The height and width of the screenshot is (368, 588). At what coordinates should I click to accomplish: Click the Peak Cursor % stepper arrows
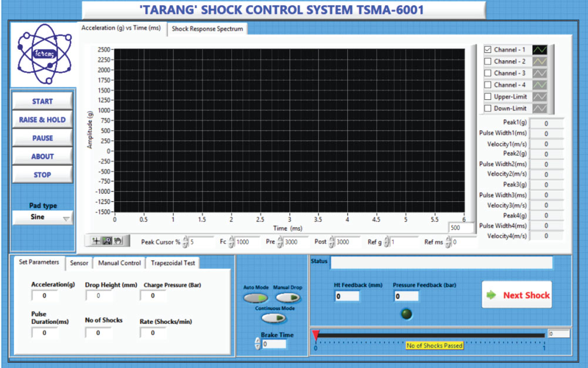coord(186,242)
